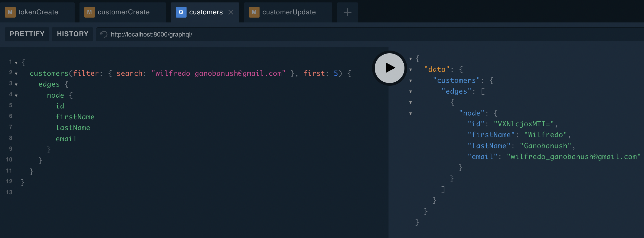This screenshot has width=644, height=238.
Task: Open the customerUpdate tab
Action: [x=289, y=12]
